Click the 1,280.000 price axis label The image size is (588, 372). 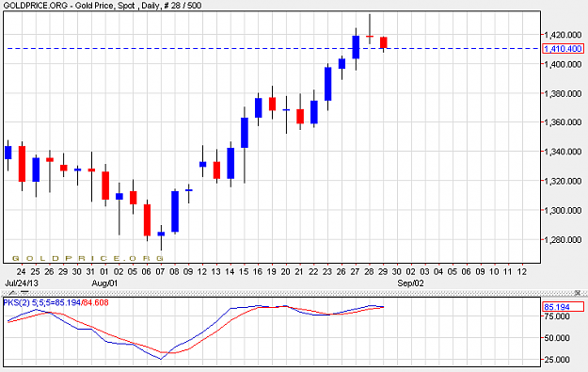coord(563,239)
